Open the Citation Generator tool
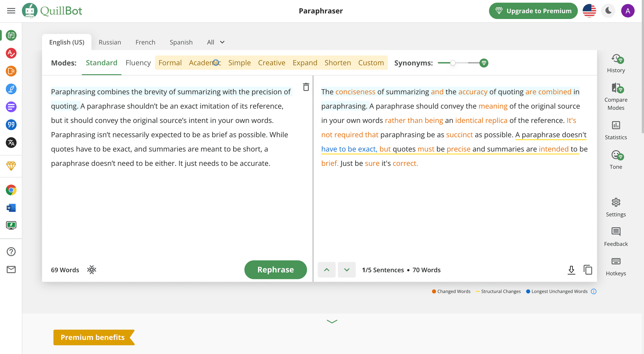 tap(11, 125)
